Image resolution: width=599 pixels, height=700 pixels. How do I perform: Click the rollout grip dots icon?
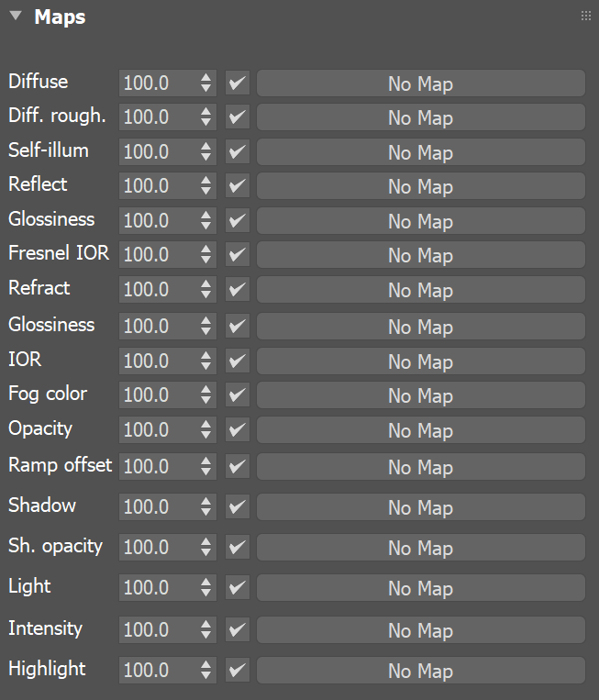[x=585, y=17]
